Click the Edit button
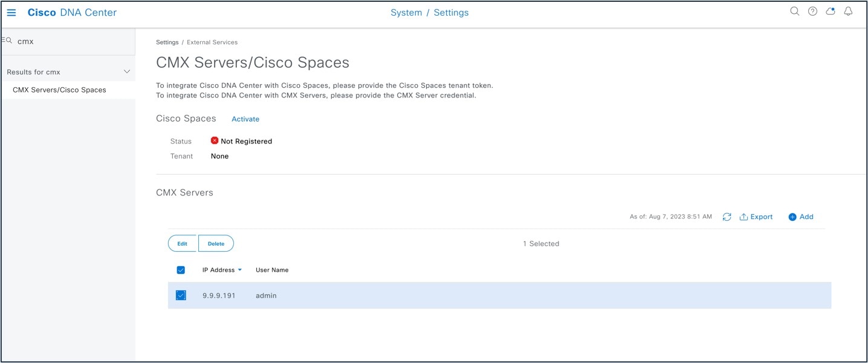 coord(183,243)
